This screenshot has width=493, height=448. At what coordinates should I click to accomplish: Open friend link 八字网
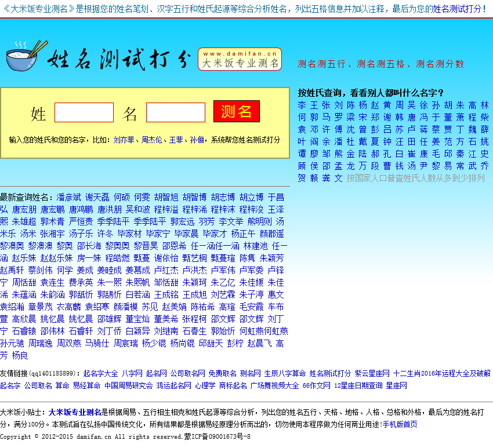(x=132, y=373)
